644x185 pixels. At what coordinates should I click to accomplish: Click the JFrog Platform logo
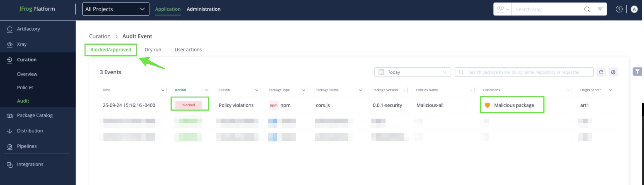coord(37,9)
